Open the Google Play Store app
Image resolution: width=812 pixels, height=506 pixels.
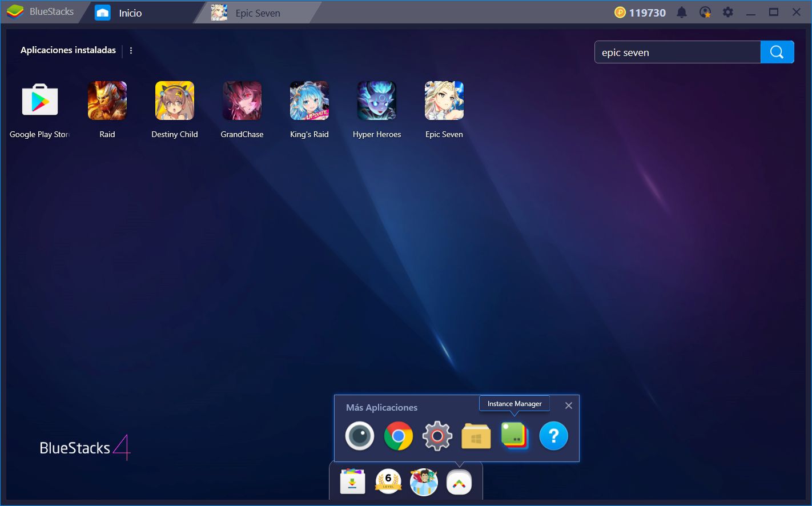(40, 101)
